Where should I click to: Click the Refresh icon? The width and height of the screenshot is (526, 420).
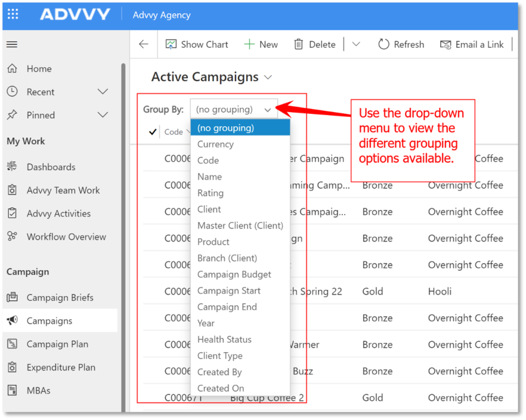(383, 44)
